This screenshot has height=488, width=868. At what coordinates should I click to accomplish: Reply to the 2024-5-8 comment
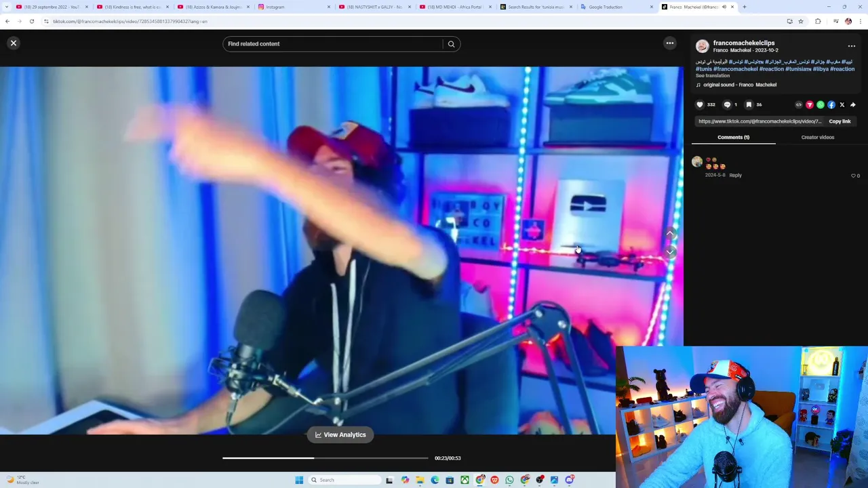click(x=735, y=176)
